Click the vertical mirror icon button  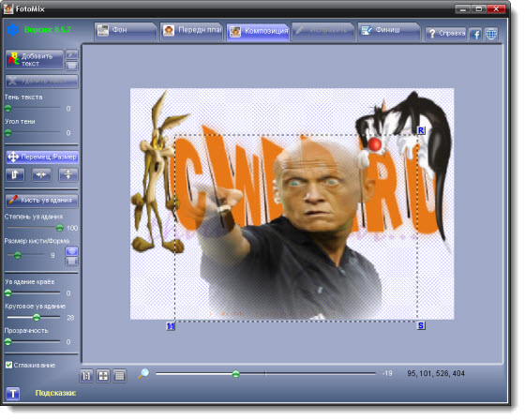(x=67, y=174)
